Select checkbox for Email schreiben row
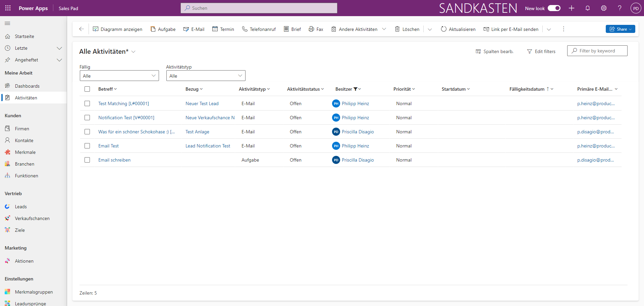Screen dimensions: 644x306 [x=87, y=160]
